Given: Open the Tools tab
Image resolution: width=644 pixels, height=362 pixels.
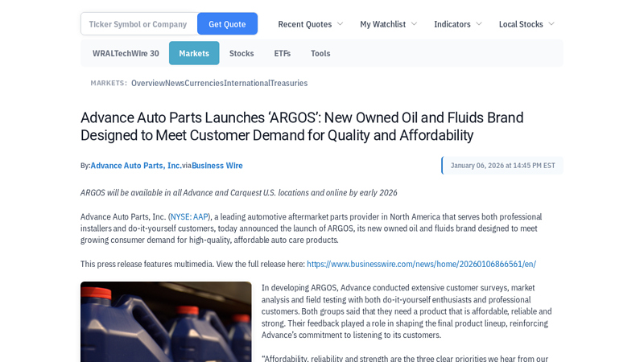Looking at the screenshot, I should [x=320, y=53].
